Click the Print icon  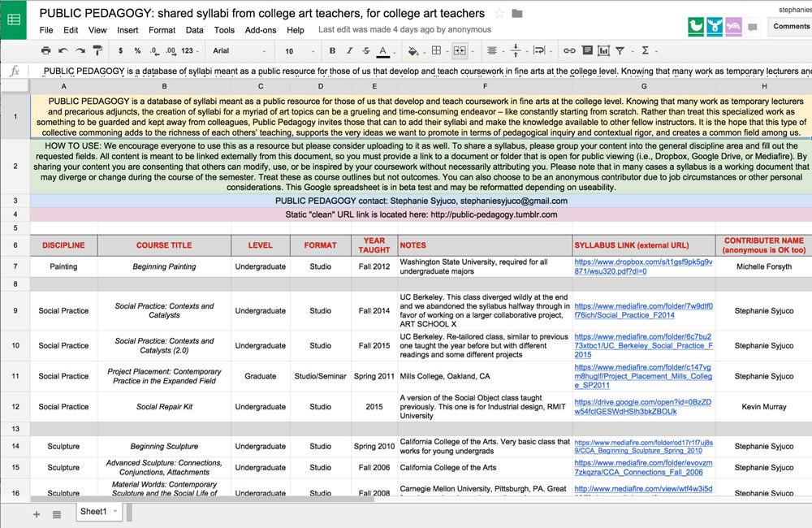click(46, 50)
